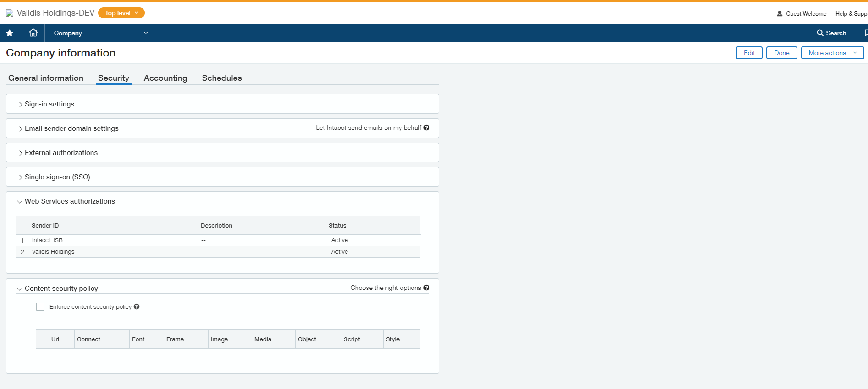This screenshot has width=868, height=389.
Task: Click the Object column header
Action: click(318, 339)
